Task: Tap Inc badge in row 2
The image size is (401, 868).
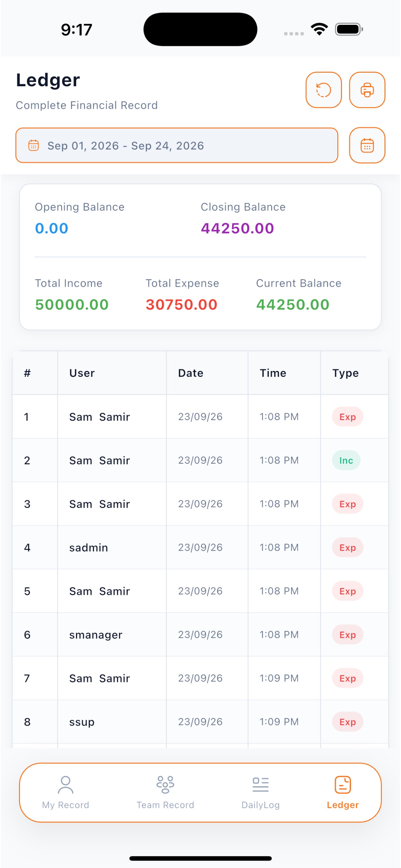Action: (x=346, y=460)
